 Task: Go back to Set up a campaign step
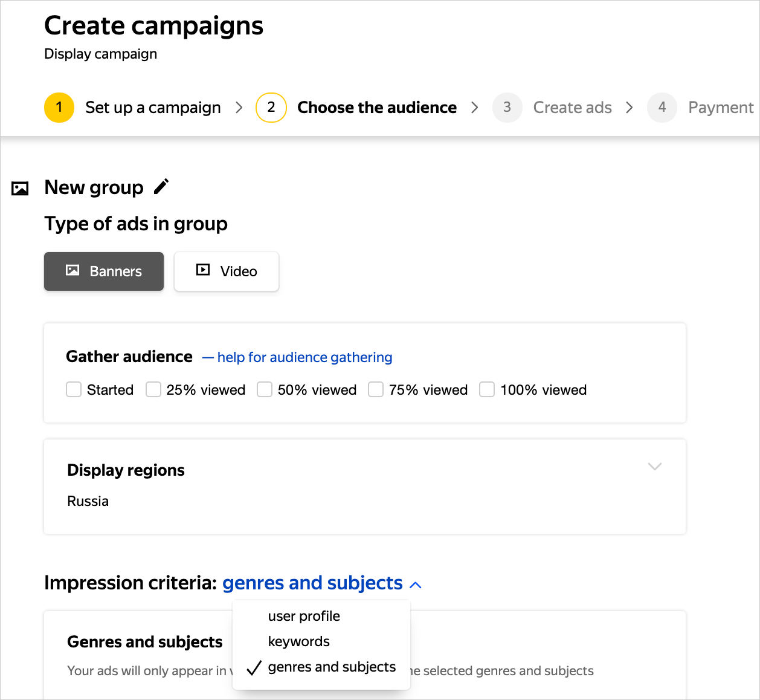tap(153, 108)
